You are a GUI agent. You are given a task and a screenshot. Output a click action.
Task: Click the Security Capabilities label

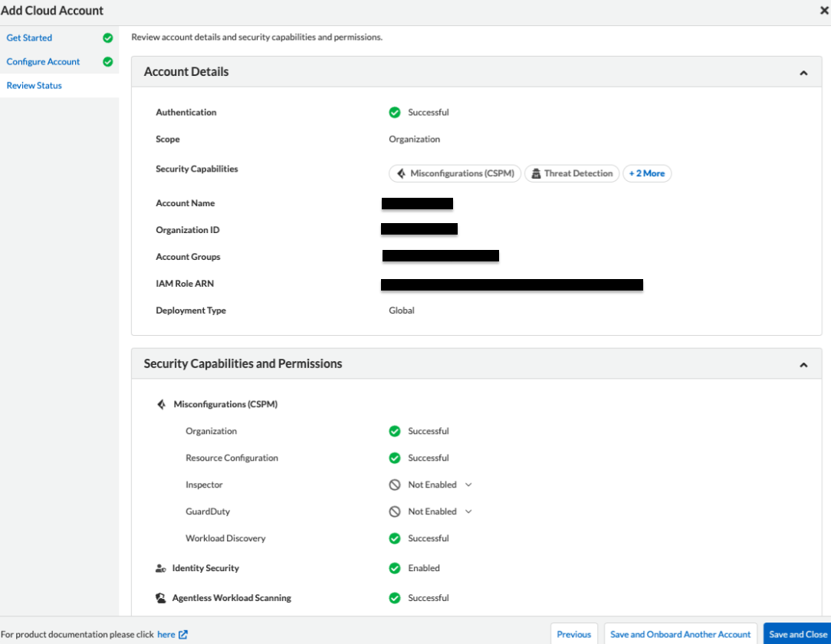pos(196,169)
